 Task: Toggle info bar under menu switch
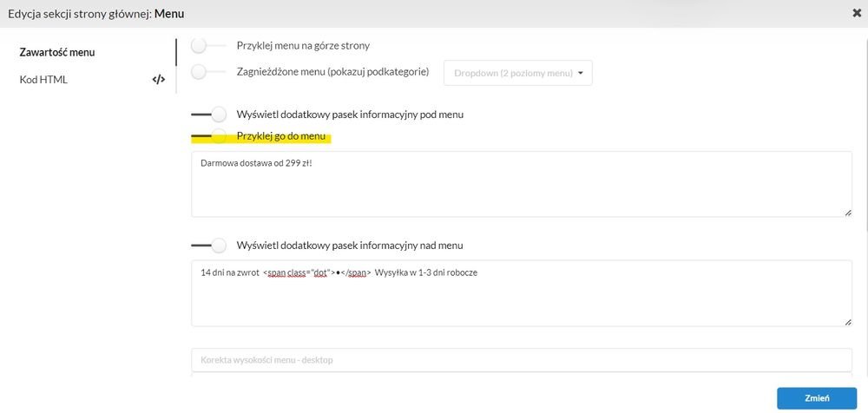pos(208,115)
